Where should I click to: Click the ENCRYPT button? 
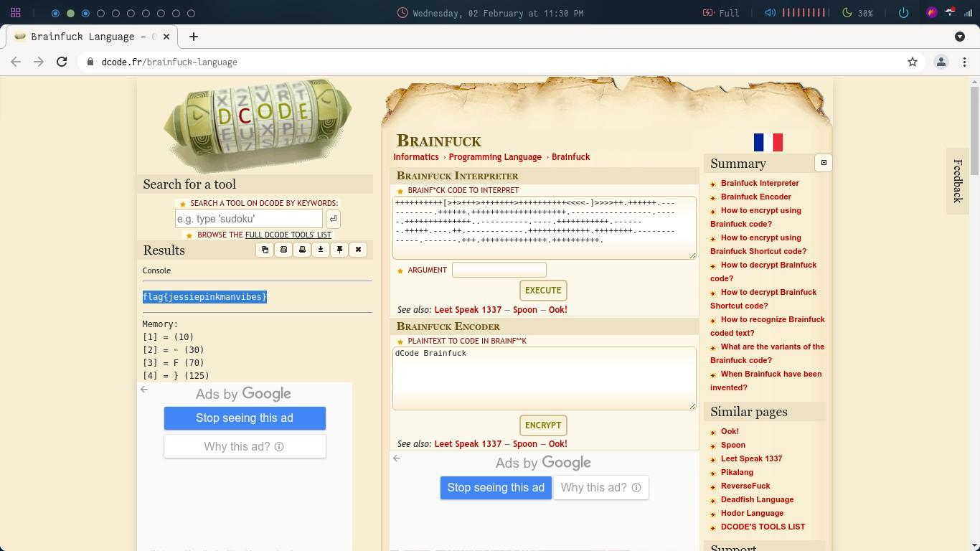click(543, 425)
